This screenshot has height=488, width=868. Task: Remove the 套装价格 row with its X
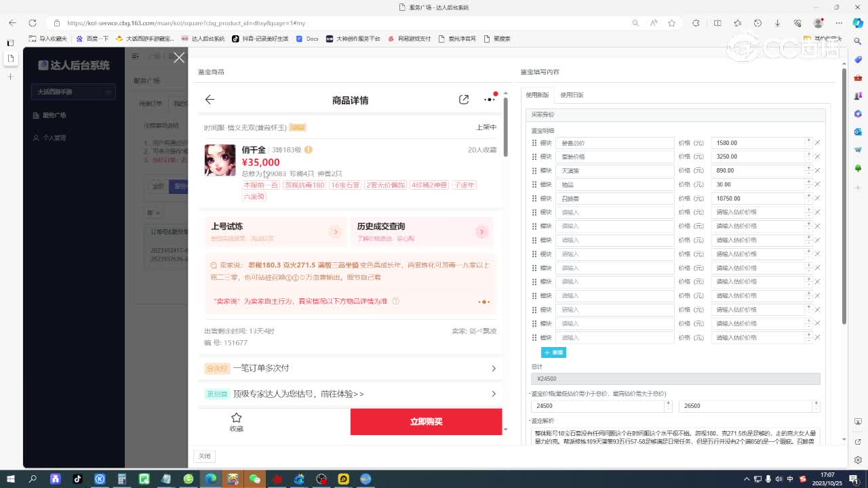(817, 157)
